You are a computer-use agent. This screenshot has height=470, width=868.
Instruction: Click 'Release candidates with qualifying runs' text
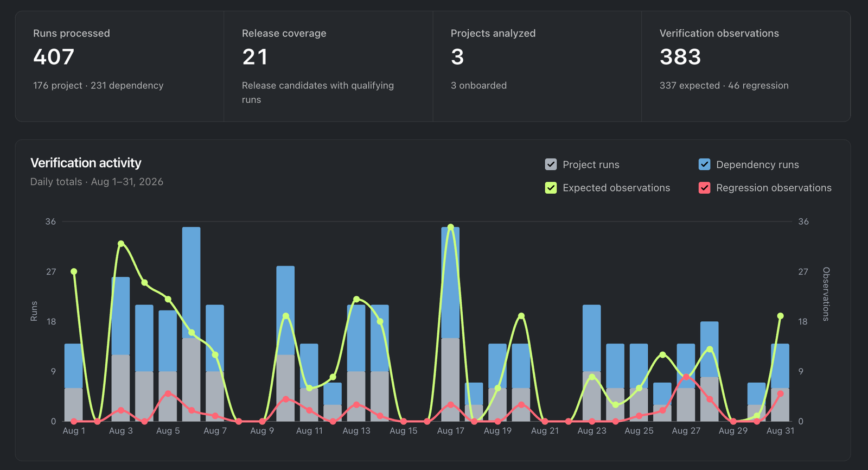point(318,92)
